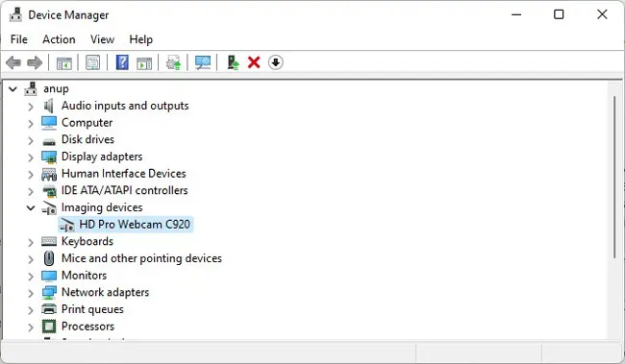Click the IDE ATA/ATAPI controllers icon

pos(49,191)
